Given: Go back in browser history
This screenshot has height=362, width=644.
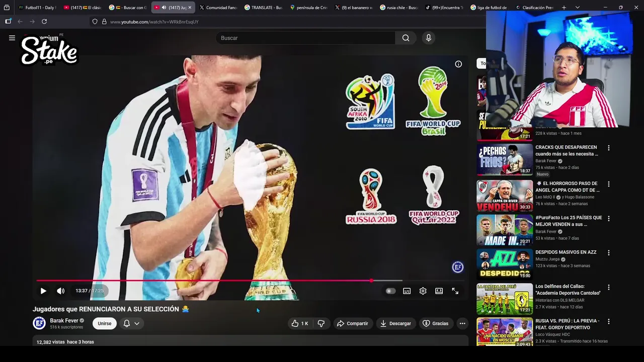Looking at the screenshot, I should (x=20, y=22).
